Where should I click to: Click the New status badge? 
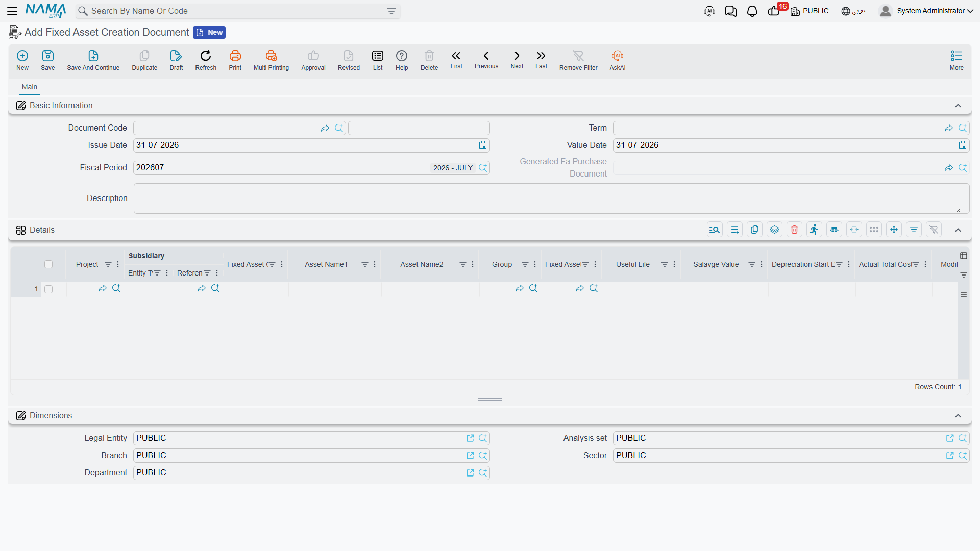point(209,32)
